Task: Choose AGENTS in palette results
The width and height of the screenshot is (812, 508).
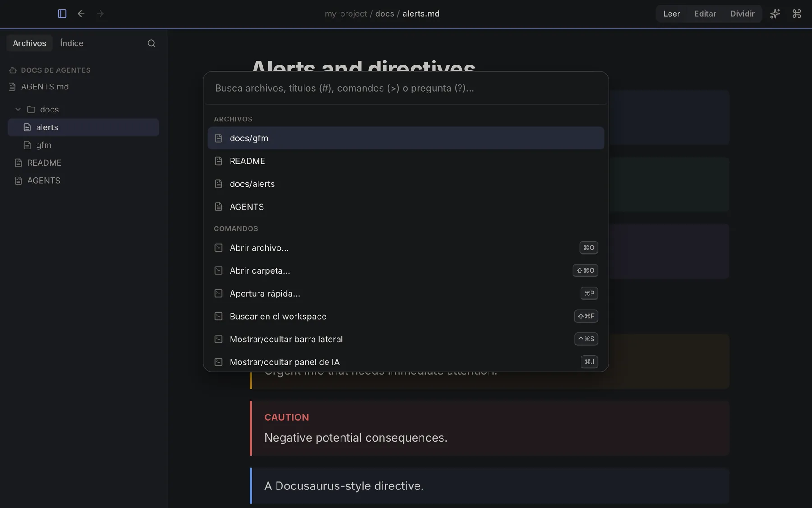Action: click(406, 207)
